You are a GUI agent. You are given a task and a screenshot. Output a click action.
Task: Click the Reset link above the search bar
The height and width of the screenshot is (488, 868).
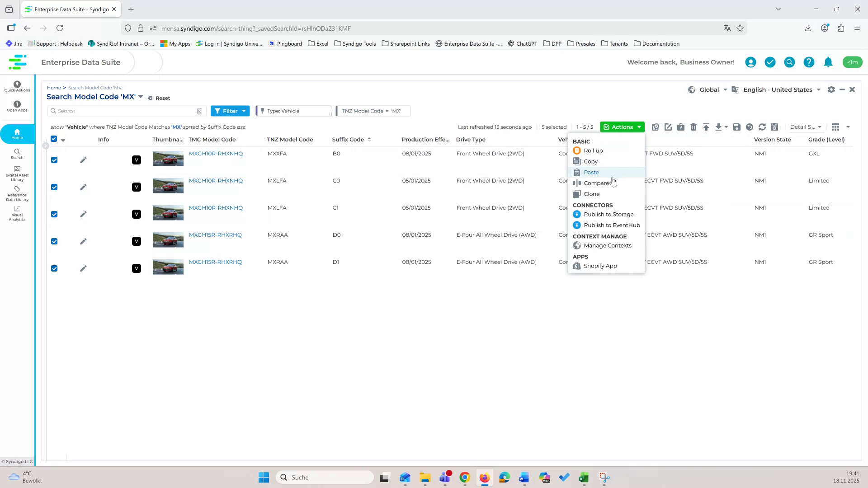pos(162,98)
